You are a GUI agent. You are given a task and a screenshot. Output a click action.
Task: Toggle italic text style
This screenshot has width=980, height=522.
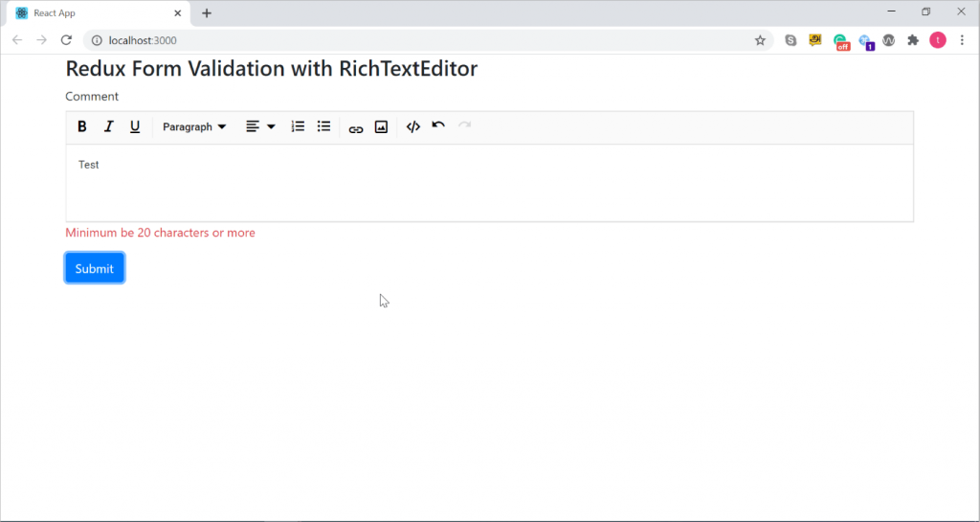click(109, 126)
